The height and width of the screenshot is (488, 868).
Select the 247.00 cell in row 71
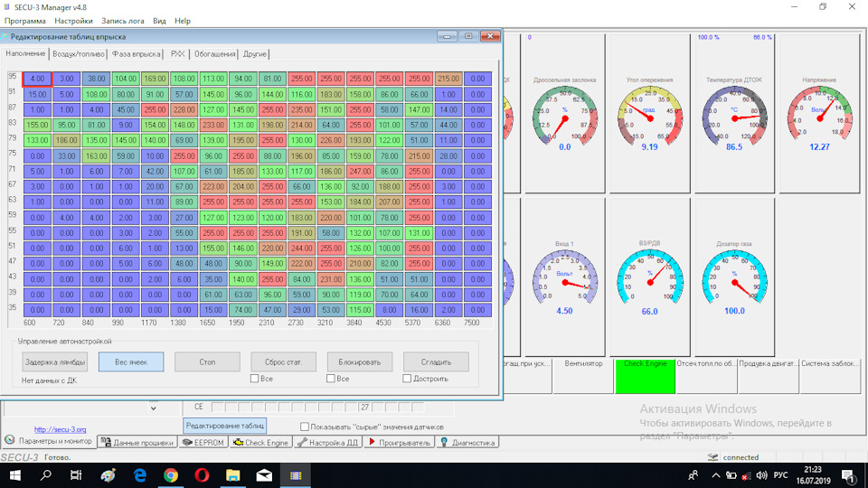pyautogui.click(x=360, y=172)
